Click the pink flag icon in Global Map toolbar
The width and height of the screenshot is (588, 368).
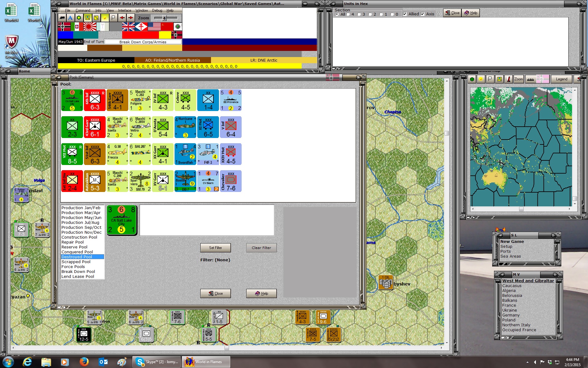(x=542, y=79)
